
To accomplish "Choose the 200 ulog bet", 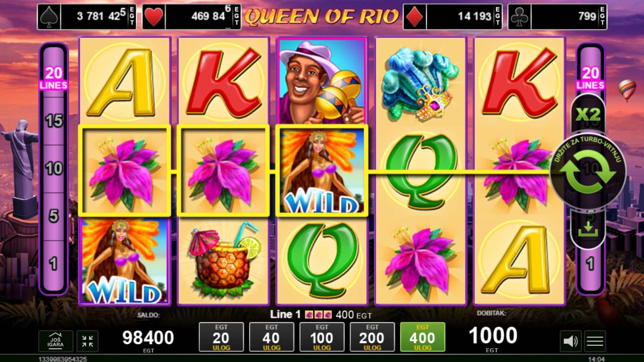I will tap(372, 337).
